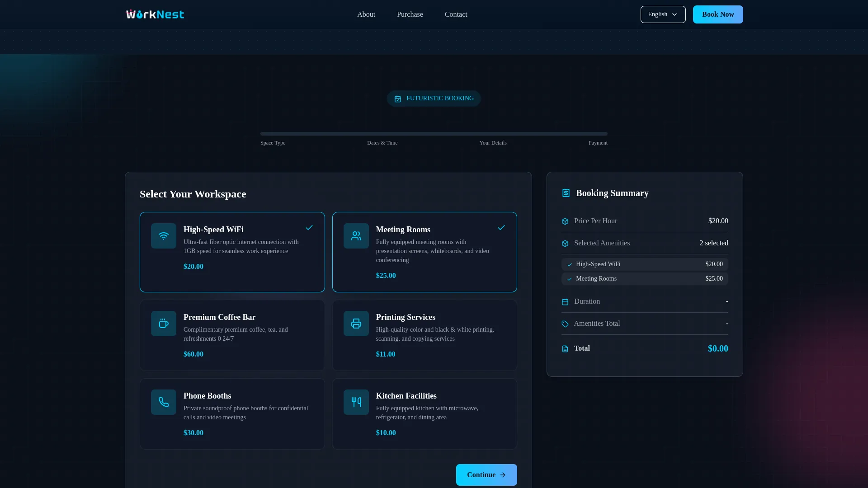Open the About menu item
Screen dimensions: 868x488
366,14
